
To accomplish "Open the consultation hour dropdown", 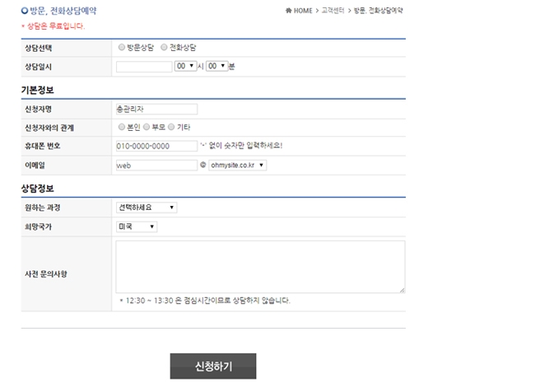I will point(185,65).
